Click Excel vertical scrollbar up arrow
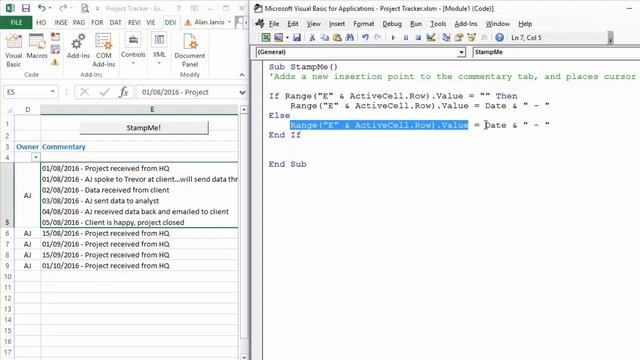640x360 pixels. [x=244, y=110]
